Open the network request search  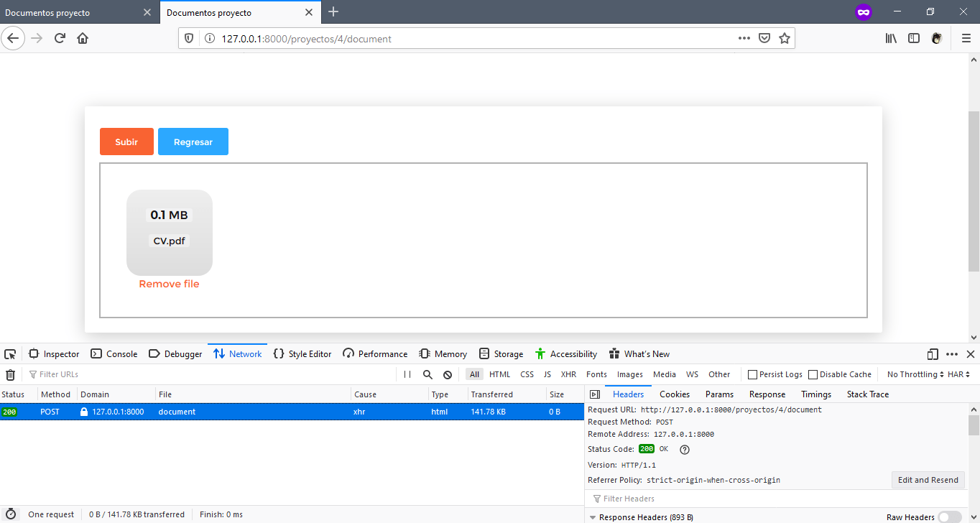click(x=427, y=374)
